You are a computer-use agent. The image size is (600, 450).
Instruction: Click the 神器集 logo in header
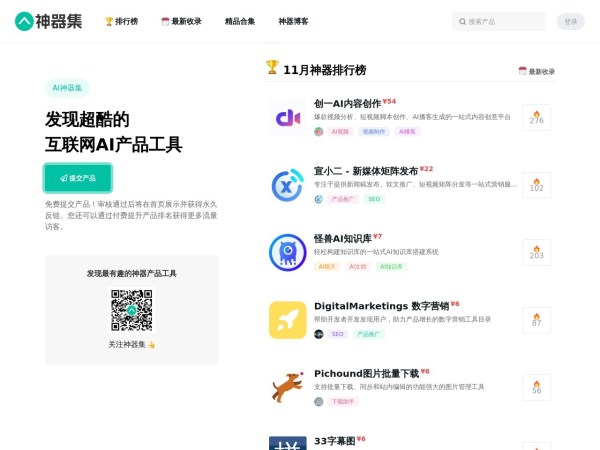[52, 21]
